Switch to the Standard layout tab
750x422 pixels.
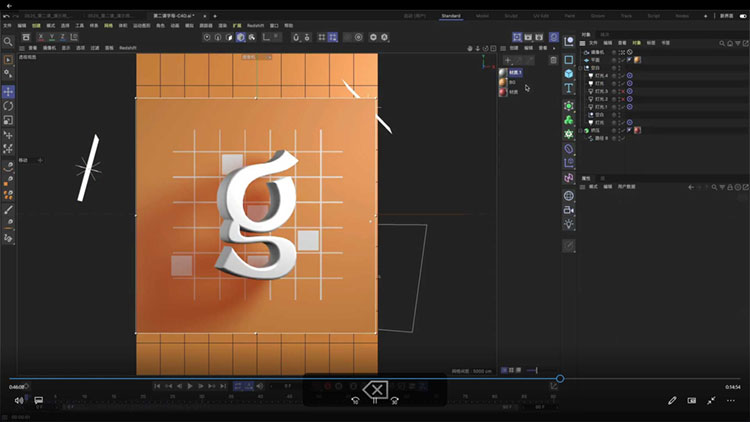(451, 16)
